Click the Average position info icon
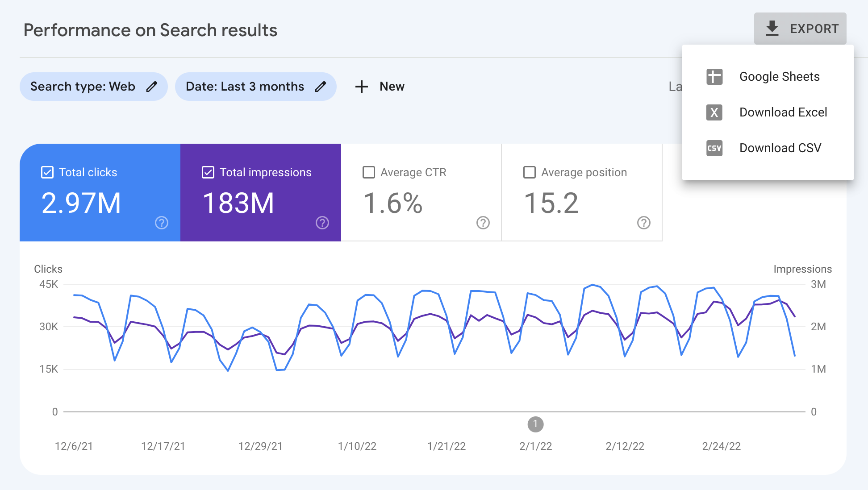Image resolution: width=868 pixels, height=490 pixels. [x=643, y=222]
